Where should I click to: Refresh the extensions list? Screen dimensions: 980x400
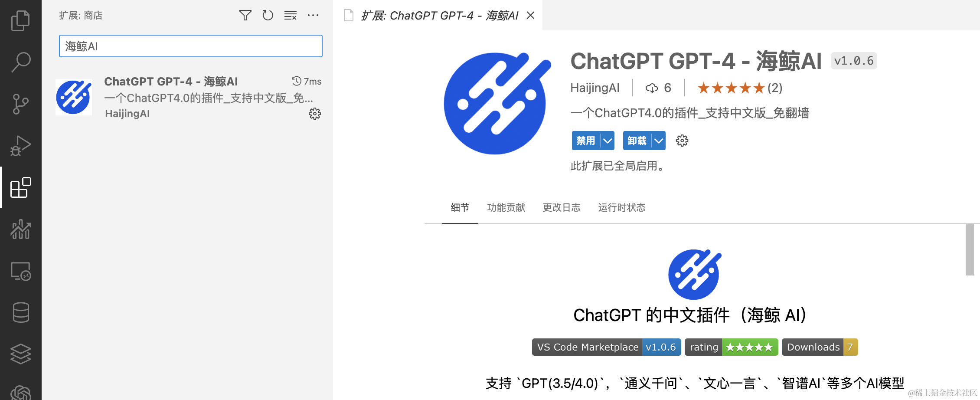pyautogui.click(x=268, y=16)
